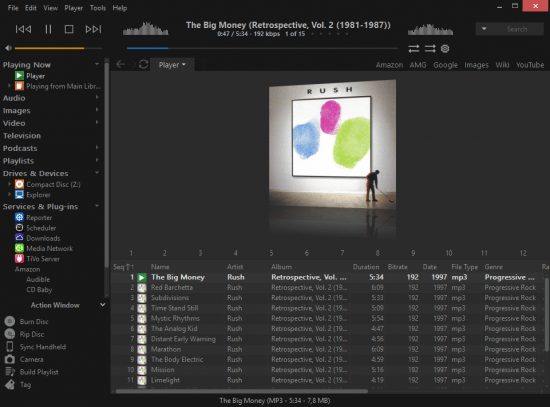Collapse the Drives & Devices section

pyautogui.click(x=97, y=173)
